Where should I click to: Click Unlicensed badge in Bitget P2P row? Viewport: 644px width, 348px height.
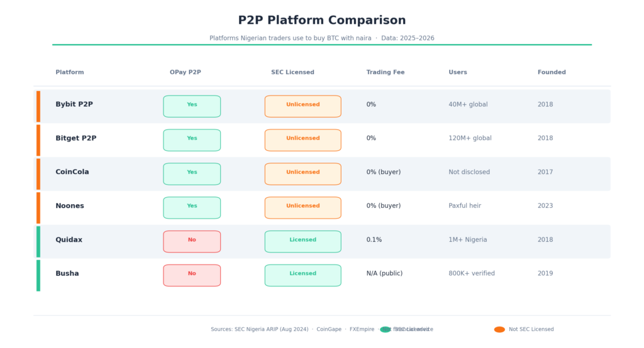pos(303,140)
